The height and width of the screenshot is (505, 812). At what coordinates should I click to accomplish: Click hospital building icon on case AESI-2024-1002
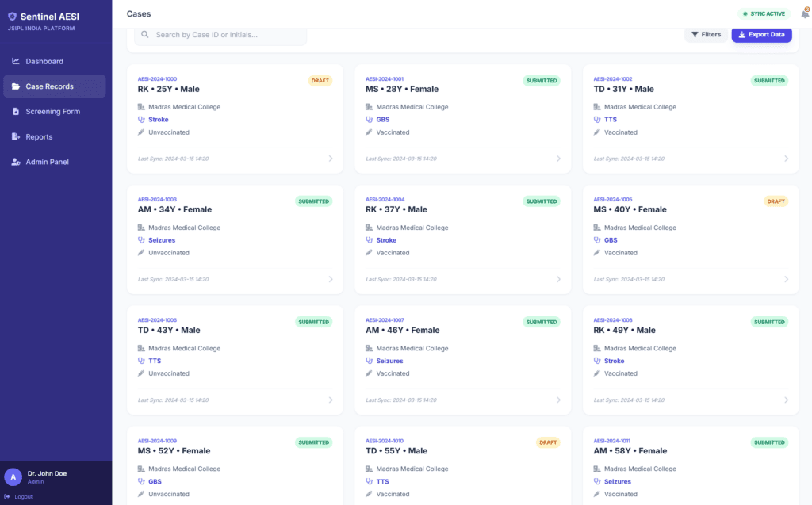pos(597,107)
